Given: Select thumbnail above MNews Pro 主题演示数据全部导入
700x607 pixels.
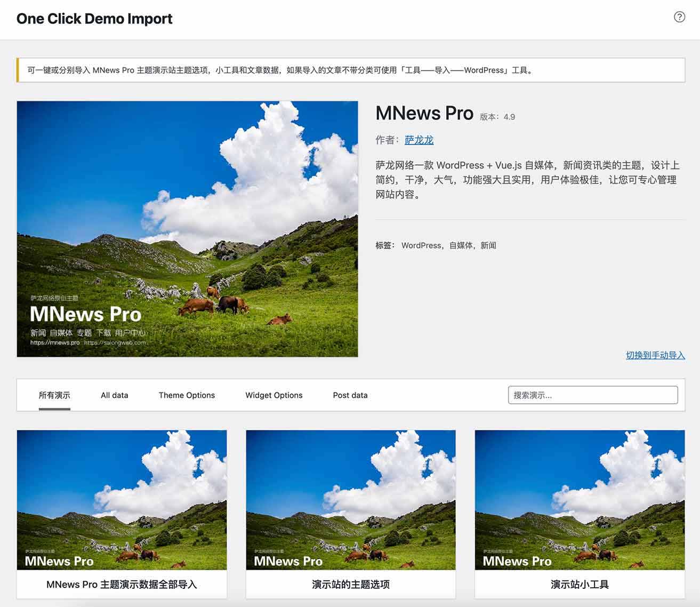Looking at the screenshot, I should click(x=122, y=500).
